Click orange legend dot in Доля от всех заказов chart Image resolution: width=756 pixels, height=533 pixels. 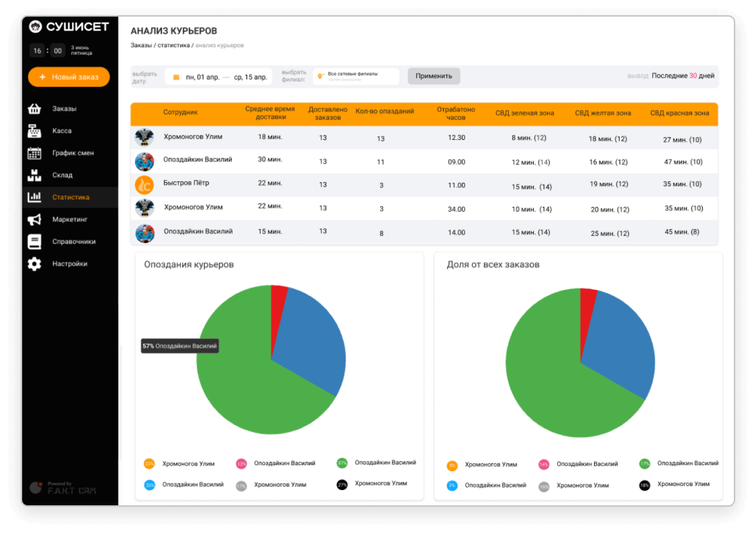(x=452, y=466)
